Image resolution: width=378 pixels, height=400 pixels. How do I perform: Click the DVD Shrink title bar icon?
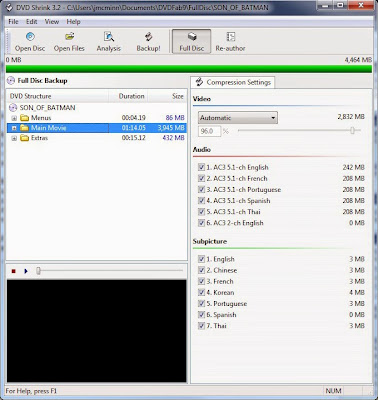tap(9, 7)
